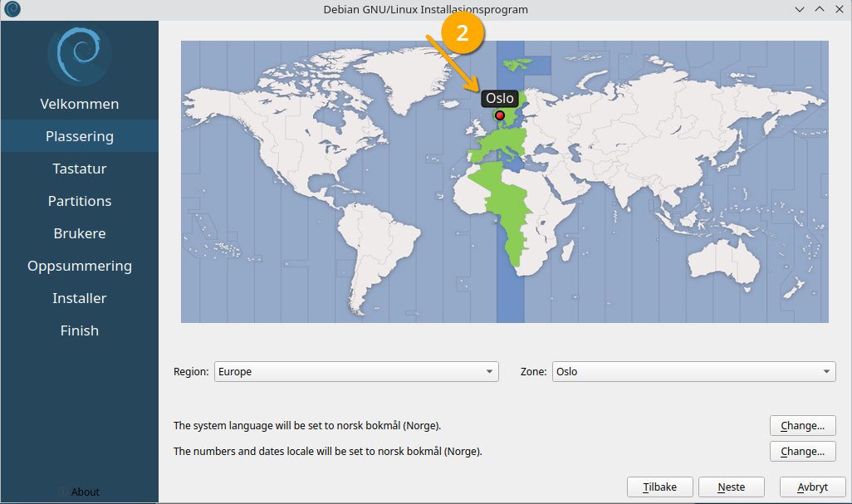Image resolution: width=852 pixels, height=504 pixels.
Task: Select the Finish step in the sidebar
Action: (x=80, y=330)
